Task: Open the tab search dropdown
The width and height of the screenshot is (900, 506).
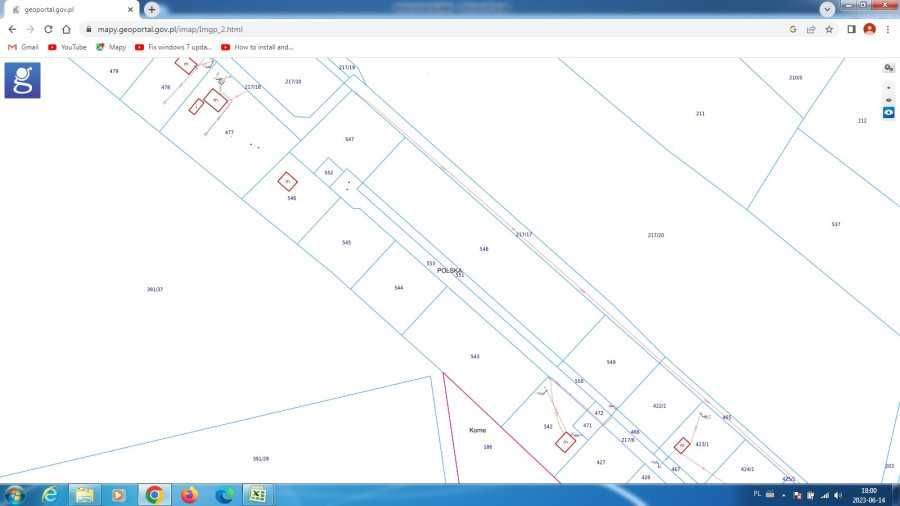Action: coord(827,9)
